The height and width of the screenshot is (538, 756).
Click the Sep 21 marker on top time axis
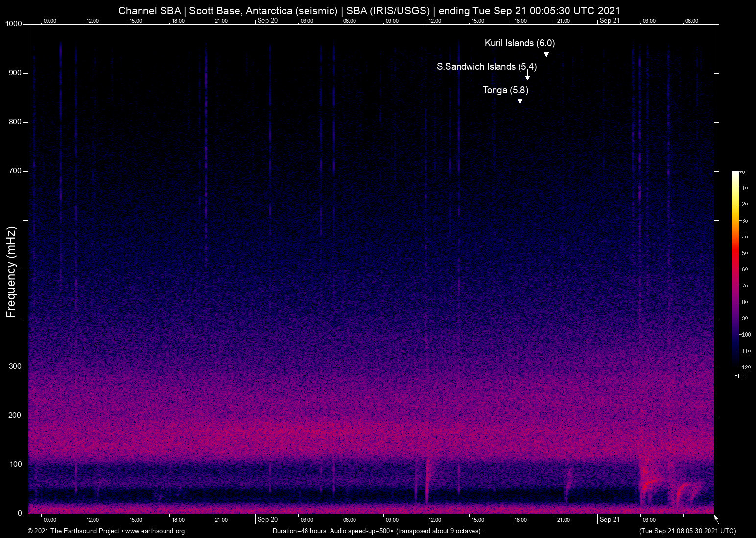(609, 21)
